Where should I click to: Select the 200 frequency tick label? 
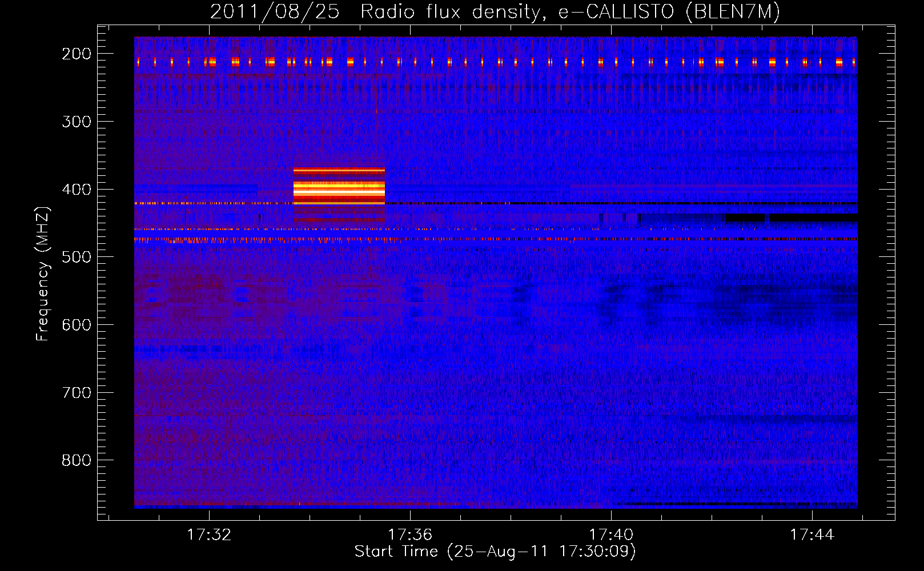tap(77, 54)
